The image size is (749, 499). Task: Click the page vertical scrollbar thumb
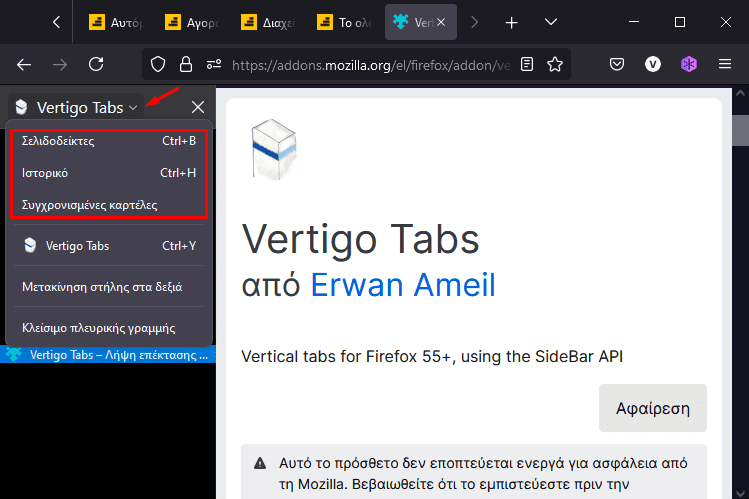pos(740,130)
